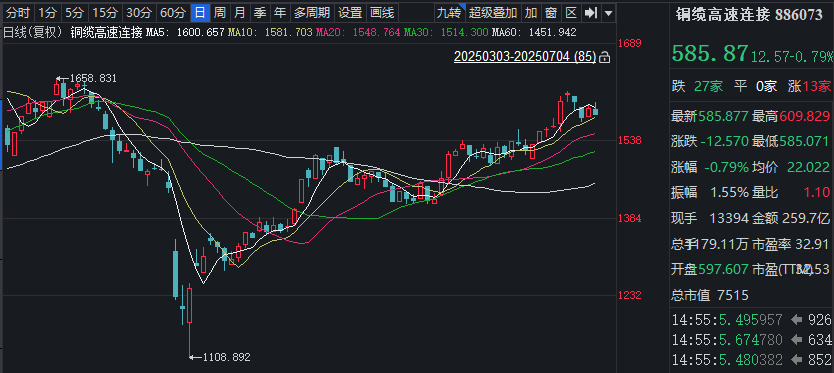Open the 多周期 multi-period view
Screen dimensions: 834x373
(x=312, y=12)
